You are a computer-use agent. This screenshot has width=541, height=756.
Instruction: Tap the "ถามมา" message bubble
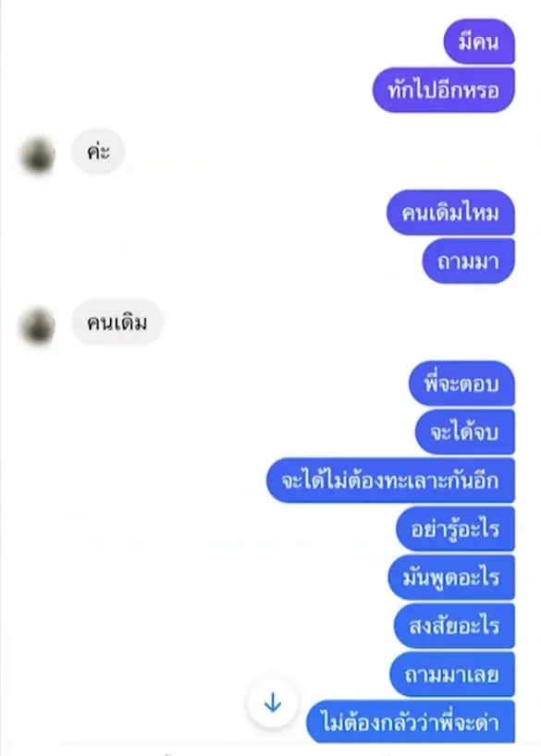(469, 262)
